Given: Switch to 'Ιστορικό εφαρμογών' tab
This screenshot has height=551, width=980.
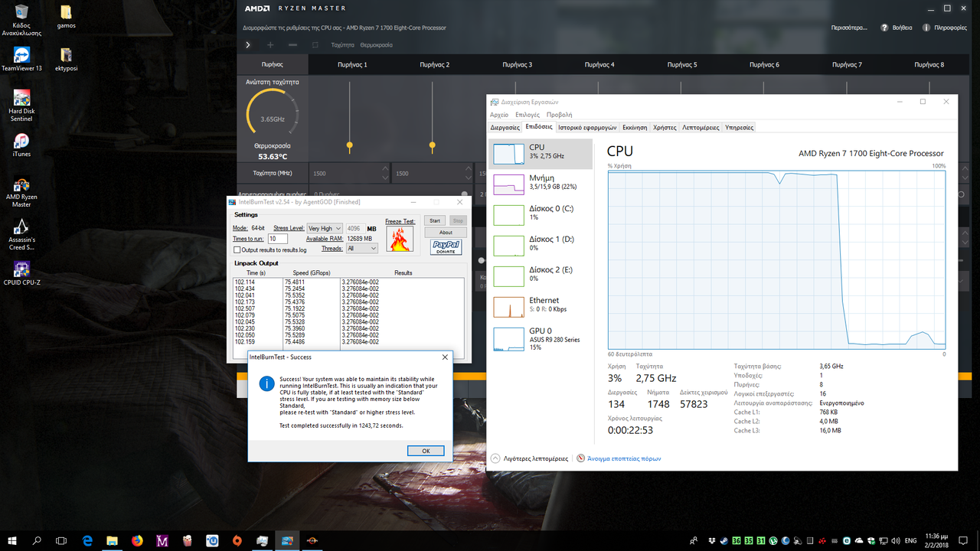Looking at the screenshot, I should 587,128.
